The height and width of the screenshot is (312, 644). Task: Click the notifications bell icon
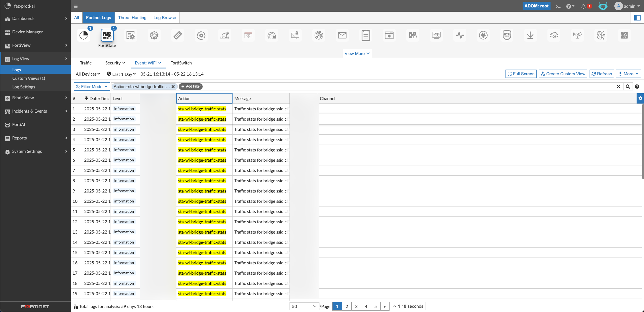point(583,6)
